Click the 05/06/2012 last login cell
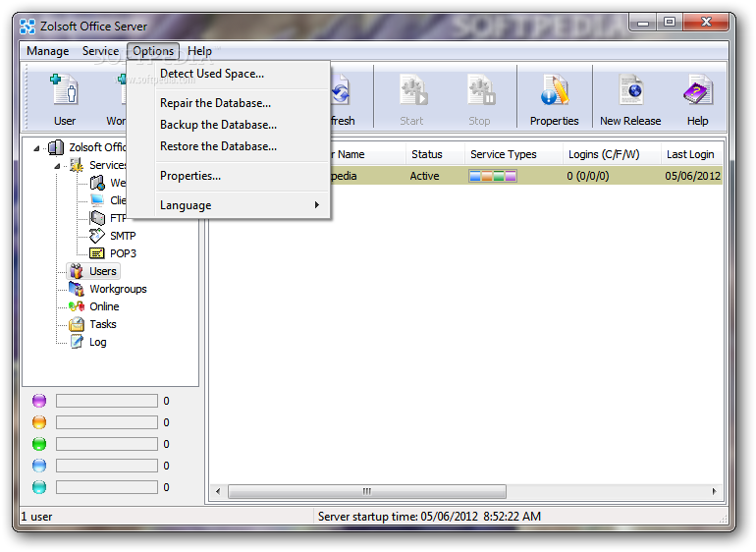Image resolution: width=756 pixels, height=552 pixels. [x=693, y=176]
